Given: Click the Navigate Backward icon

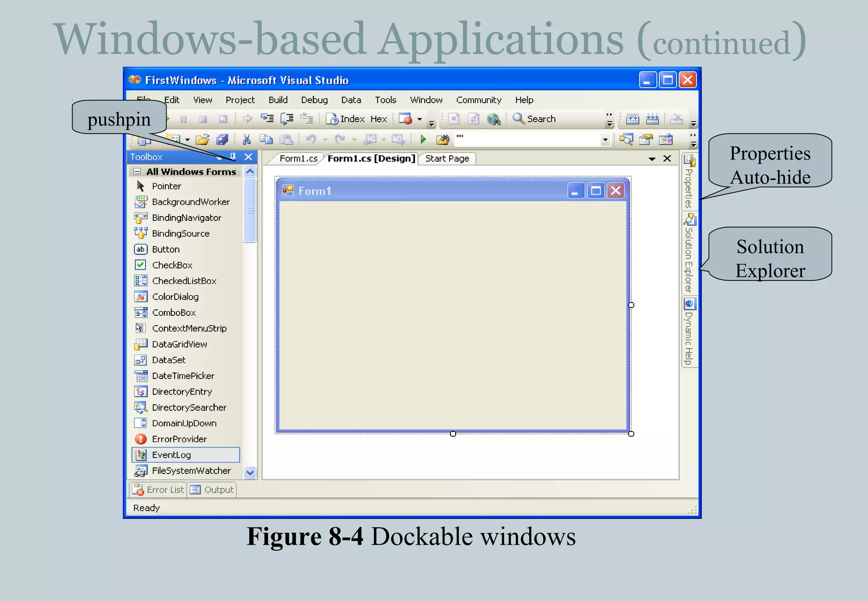Looking at the screenshot, I should click(370, 139).
